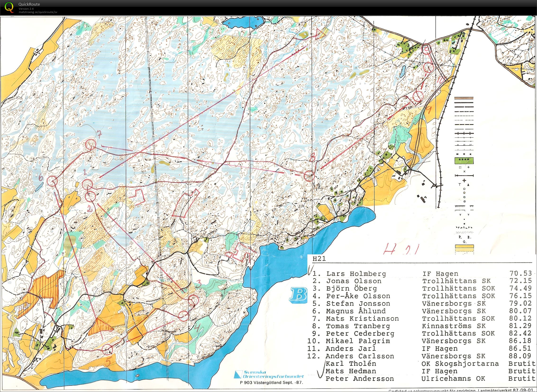The width and height of the screenshot is (537, 392).
Task: Click the club name Kinnaströms SK
Action: tap(454, 326)
